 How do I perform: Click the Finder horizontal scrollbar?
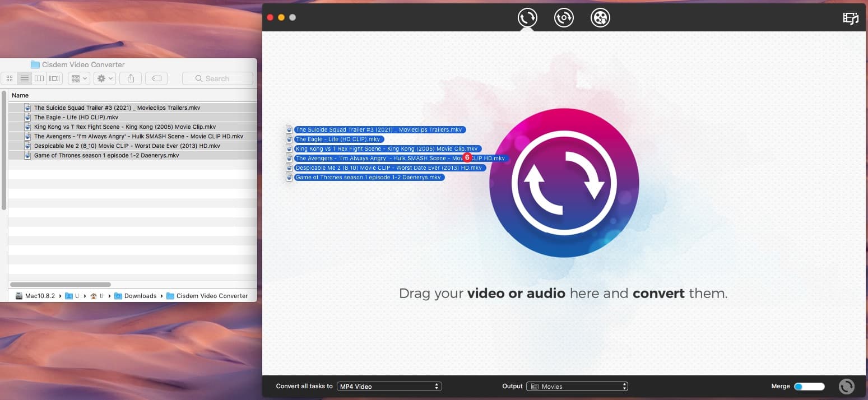point(61,285)
